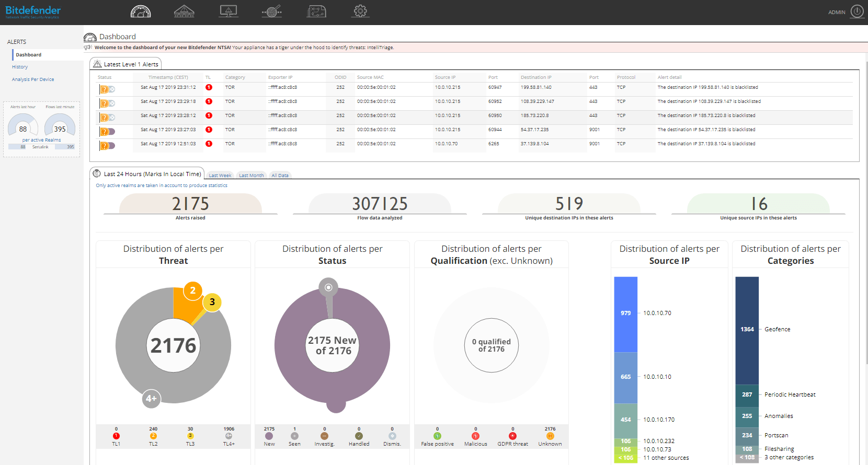
Task: Toggle status of the 23:31:12 alert row
Action: coord(107,89)
